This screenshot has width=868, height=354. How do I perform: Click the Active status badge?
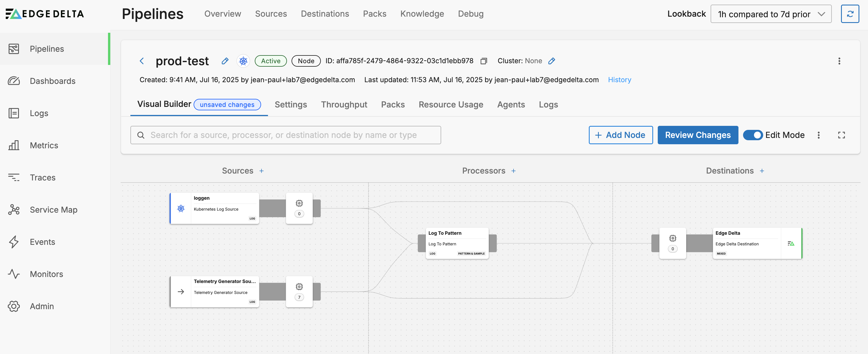[x=271, y=61]
